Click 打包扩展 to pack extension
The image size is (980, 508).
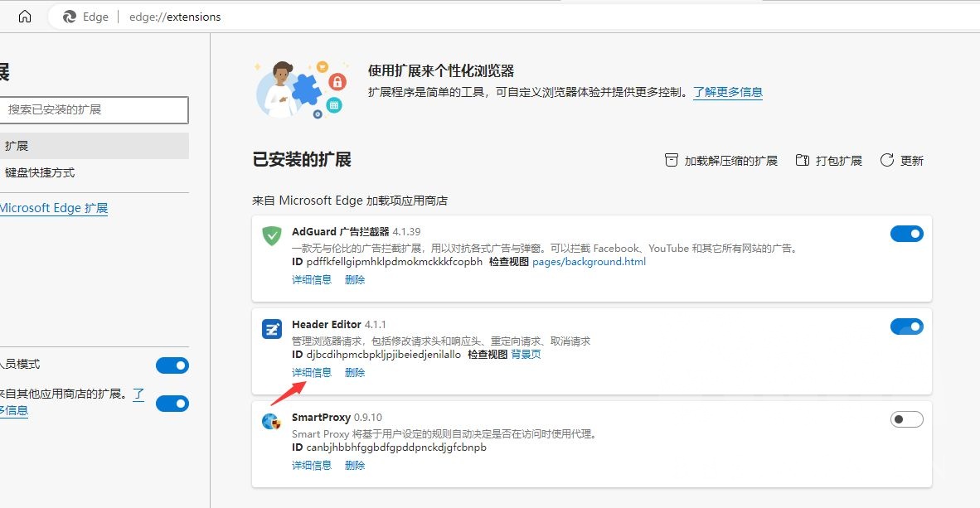[829, 161]
